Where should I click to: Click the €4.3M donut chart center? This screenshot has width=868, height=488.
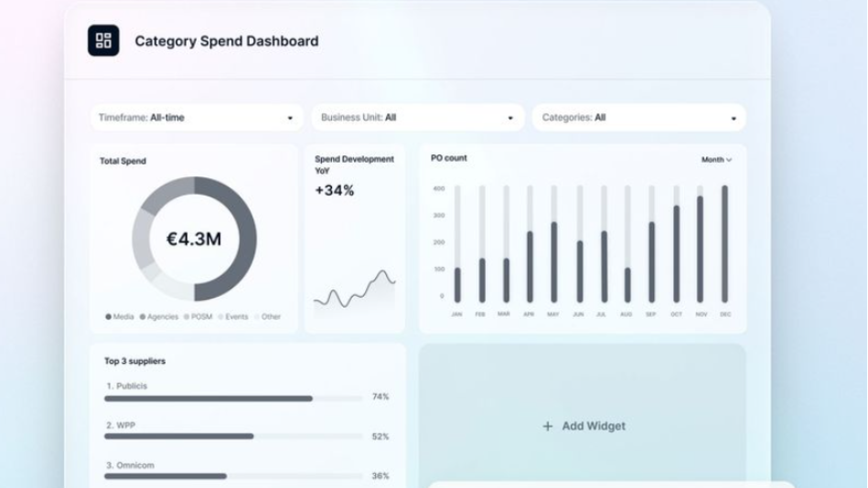click(x=194, y=239)
